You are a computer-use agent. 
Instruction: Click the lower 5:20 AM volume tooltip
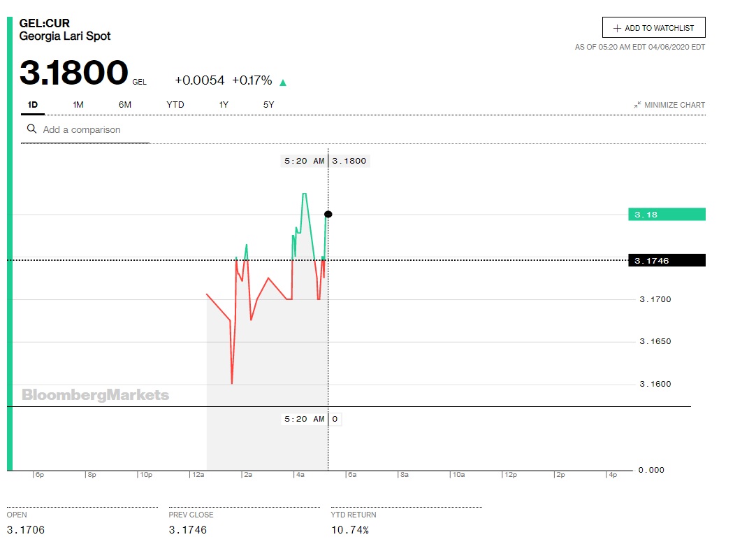click(x=304, y=419)
